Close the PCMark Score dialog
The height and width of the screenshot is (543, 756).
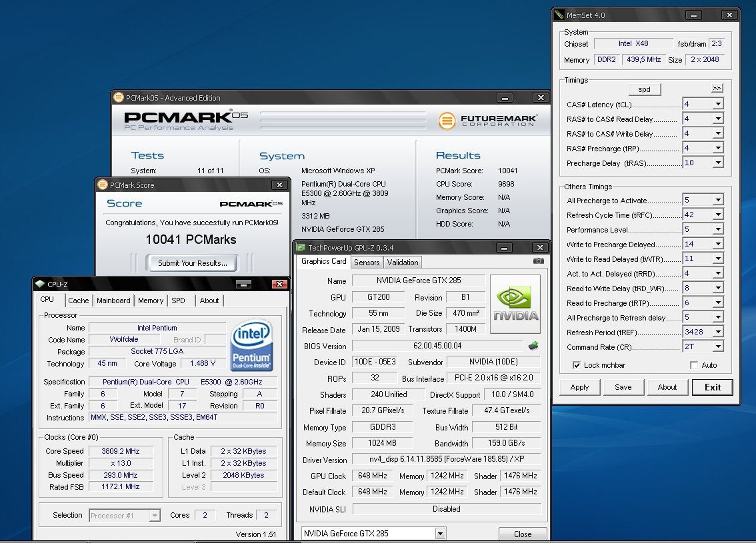point(279,185)
